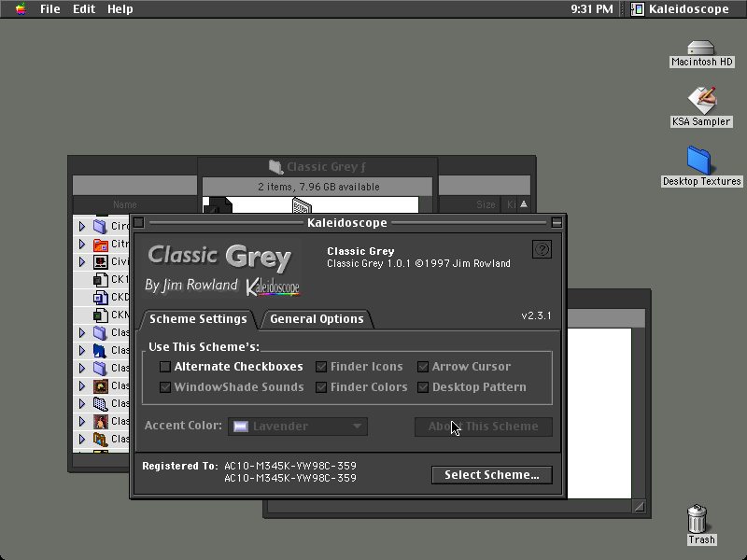Click the 'Accent Color:' label
Viewport: 747px width, 560px height.
(x=183, y=426)
